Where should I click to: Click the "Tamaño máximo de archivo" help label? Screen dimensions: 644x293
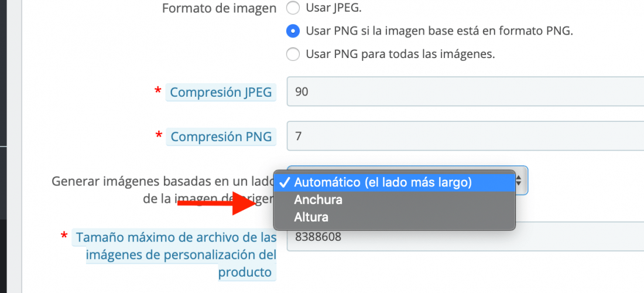point(174,255)
